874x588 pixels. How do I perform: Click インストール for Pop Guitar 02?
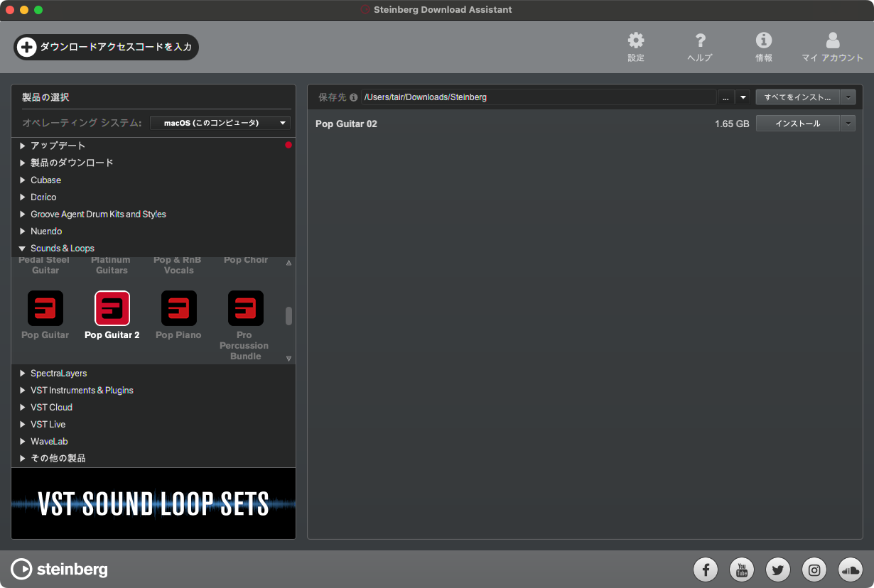798,124
